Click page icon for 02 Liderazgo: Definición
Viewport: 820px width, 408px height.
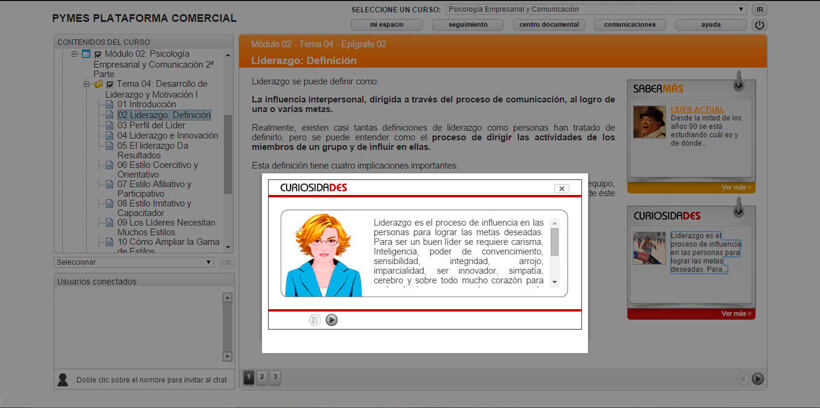(109, 115)
